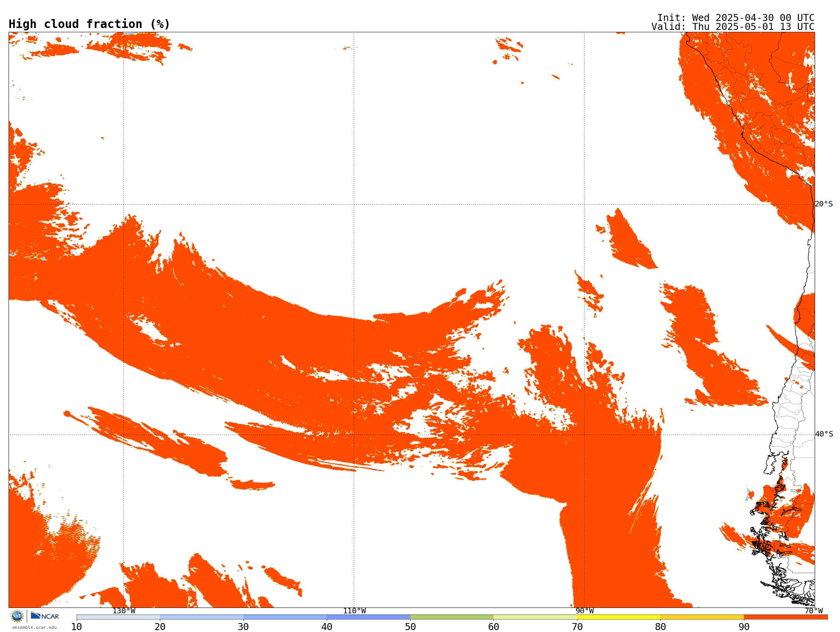Viewport: 840px width, 632px height.
Task: Click the 70°W longitude label
Action: [x=814, y=611]
